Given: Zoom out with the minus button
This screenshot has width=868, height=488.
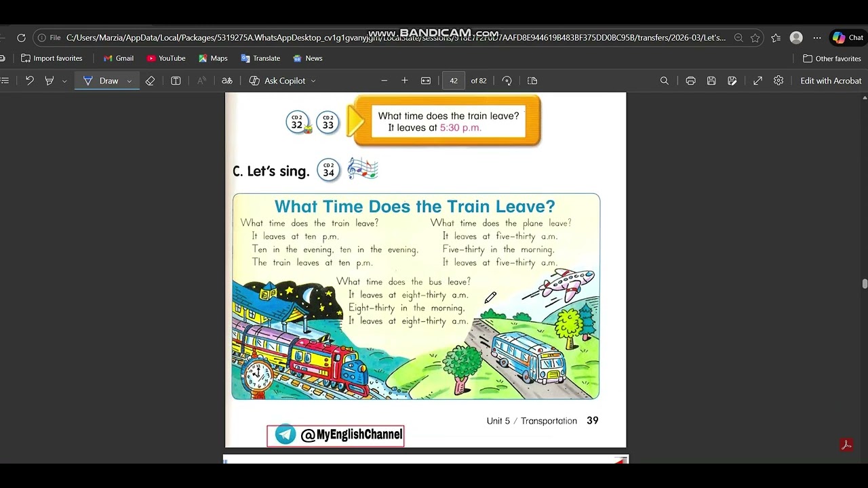Looking at the screenshot, I should (x=384, y=81).
